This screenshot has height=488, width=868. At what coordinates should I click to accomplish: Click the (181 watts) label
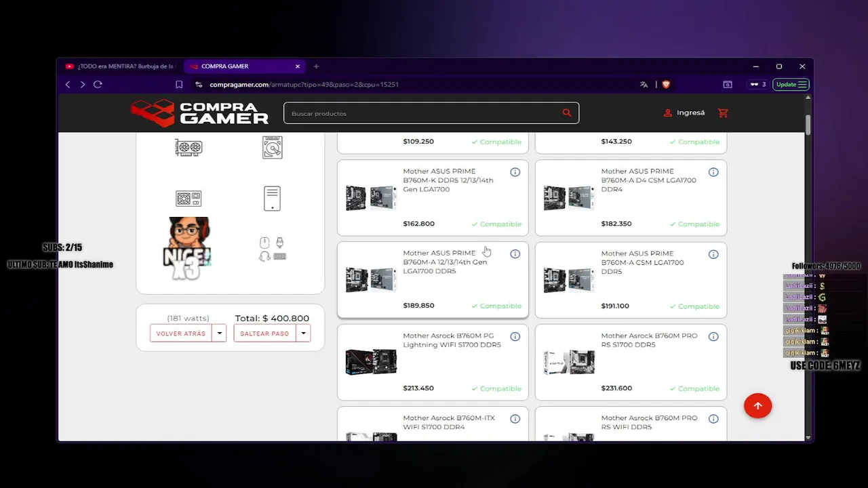pyautogui.click(x=188, y=319)
